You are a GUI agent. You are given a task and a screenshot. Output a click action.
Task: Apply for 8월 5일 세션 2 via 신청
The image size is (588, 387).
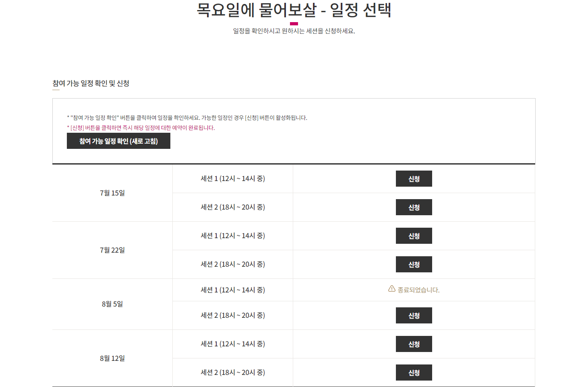pyautogui.click(x=414, y=315)
